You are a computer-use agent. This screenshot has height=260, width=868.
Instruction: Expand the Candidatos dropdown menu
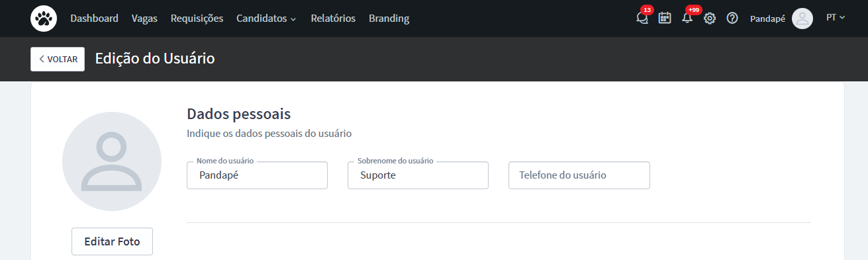tap(266, 19)
